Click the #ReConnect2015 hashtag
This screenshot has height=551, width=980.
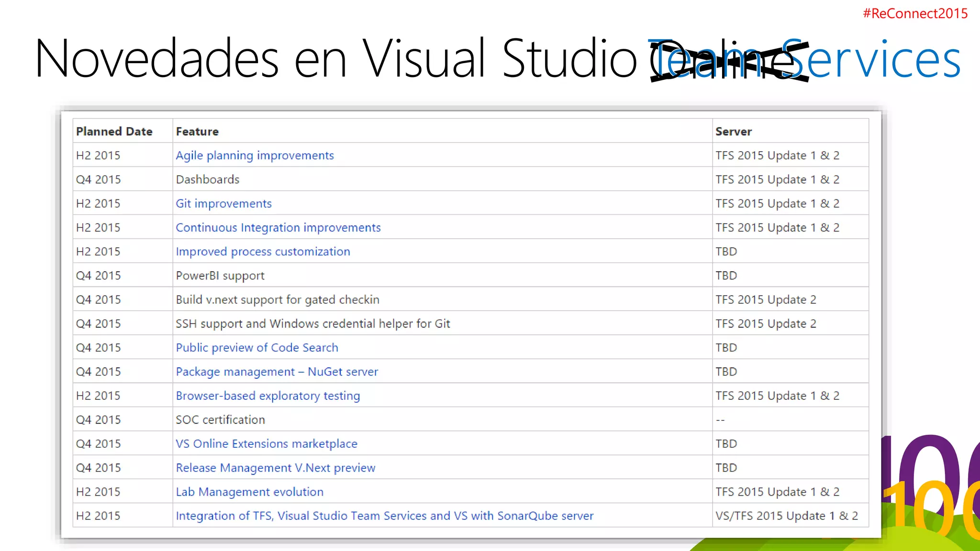[915, 13]
